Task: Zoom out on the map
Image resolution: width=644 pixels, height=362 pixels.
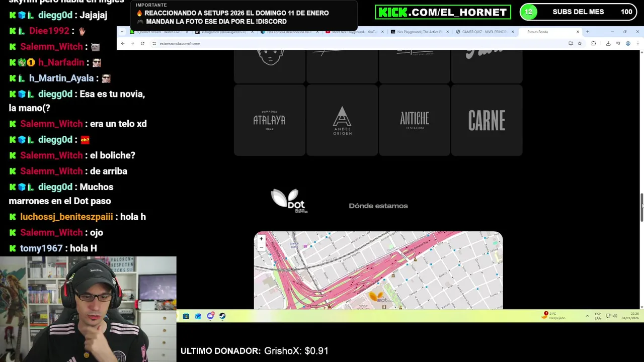Action: click(x=261, y=246)
